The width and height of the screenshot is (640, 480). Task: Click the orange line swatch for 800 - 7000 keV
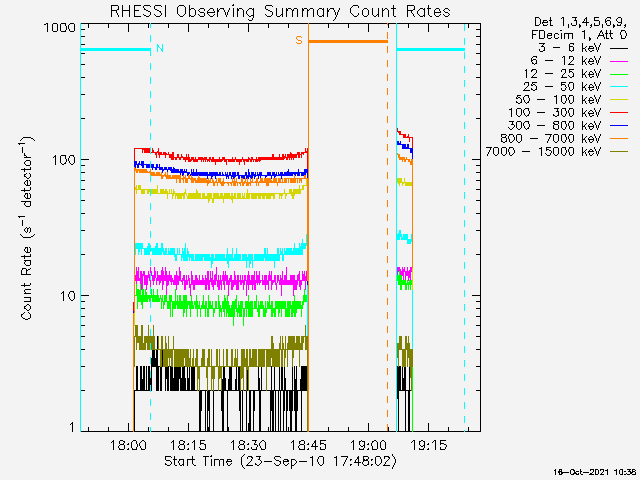point(619,139)
